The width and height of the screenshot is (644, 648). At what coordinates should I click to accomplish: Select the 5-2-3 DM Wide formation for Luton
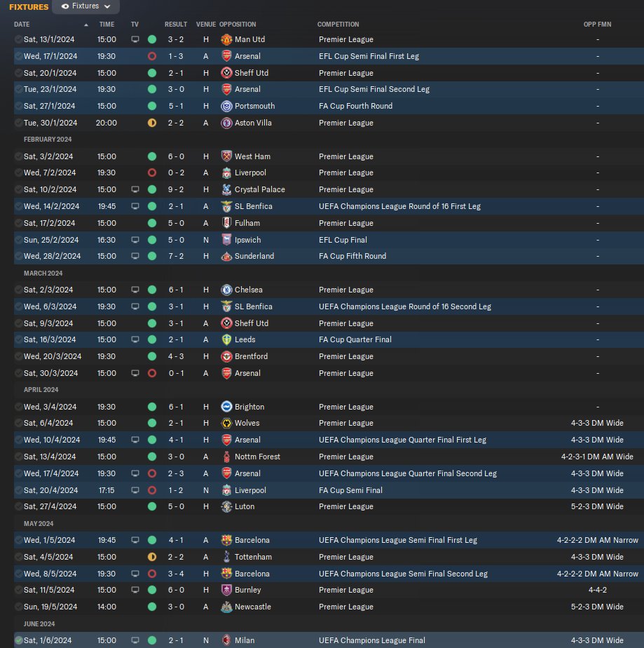coord(597,506)
